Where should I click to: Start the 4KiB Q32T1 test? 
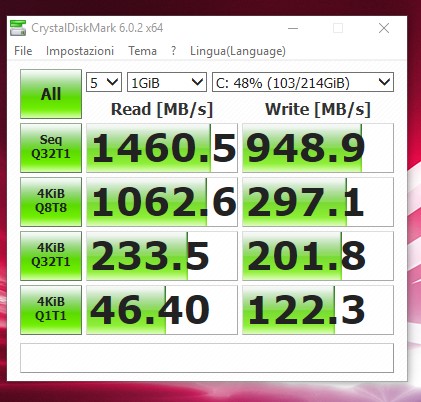[x=51, y=256]
